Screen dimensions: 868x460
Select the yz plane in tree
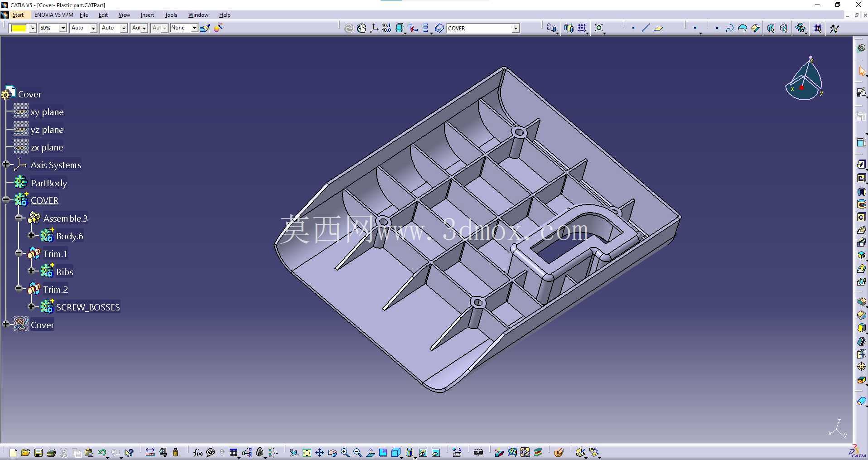coord(47,130)
